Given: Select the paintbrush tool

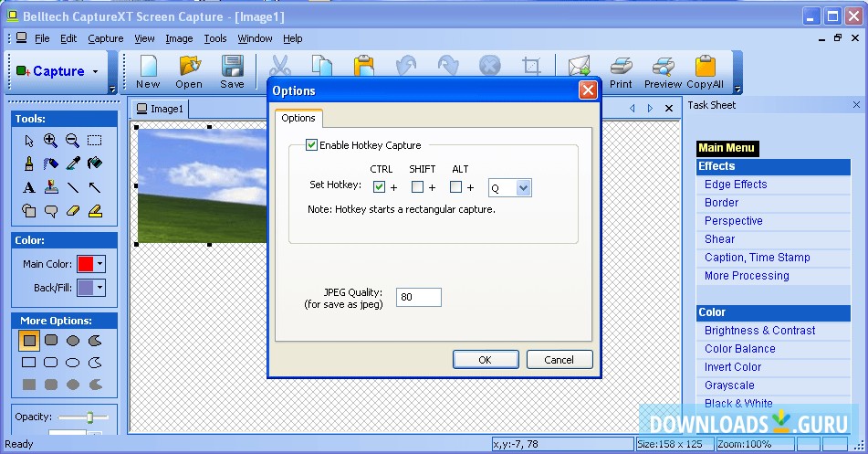Looking at the screenshot, I should [x=29, y=164].
